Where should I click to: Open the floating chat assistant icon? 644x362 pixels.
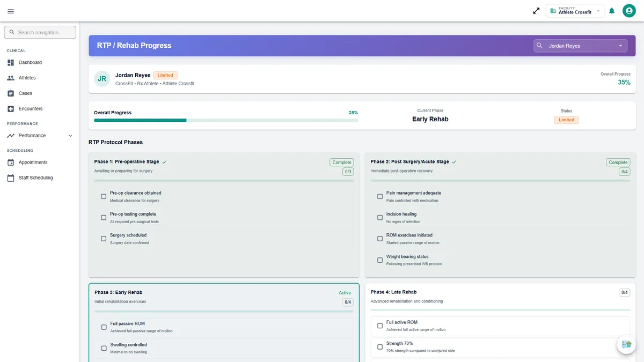(626, 344)
